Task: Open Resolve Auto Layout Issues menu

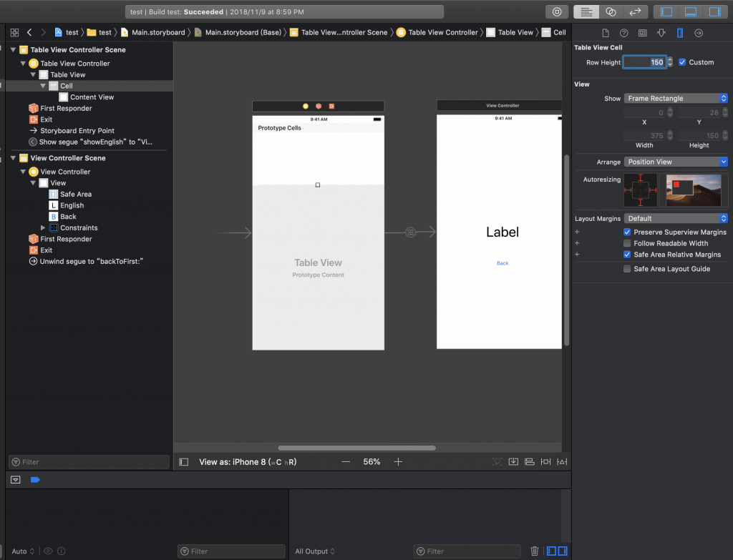Action: coord(562,462)
